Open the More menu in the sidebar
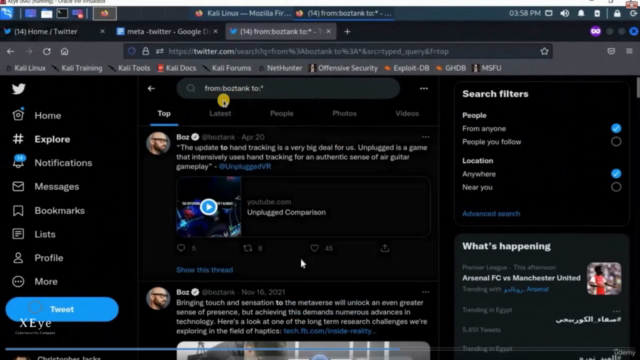640x360 pixels. [x=35, y=282]
